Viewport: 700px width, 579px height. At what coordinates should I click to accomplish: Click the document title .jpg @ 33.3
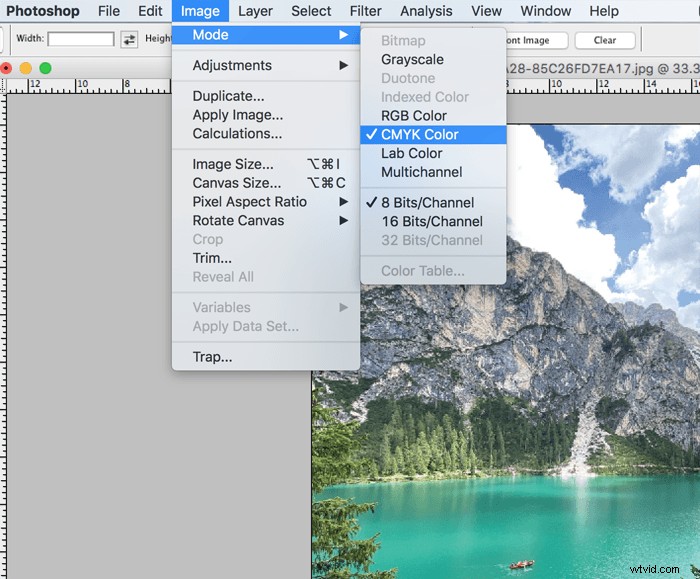click(603, 68)
